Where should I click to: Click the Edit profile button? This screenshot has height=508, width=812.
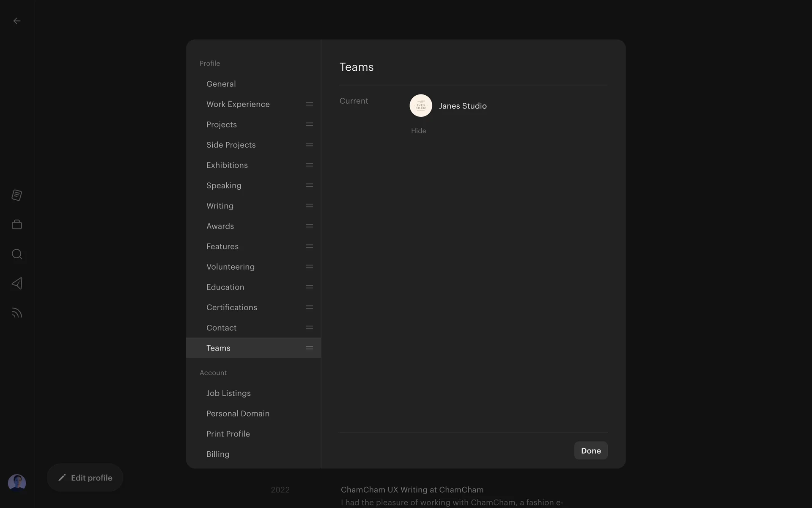tap(85, 478)
